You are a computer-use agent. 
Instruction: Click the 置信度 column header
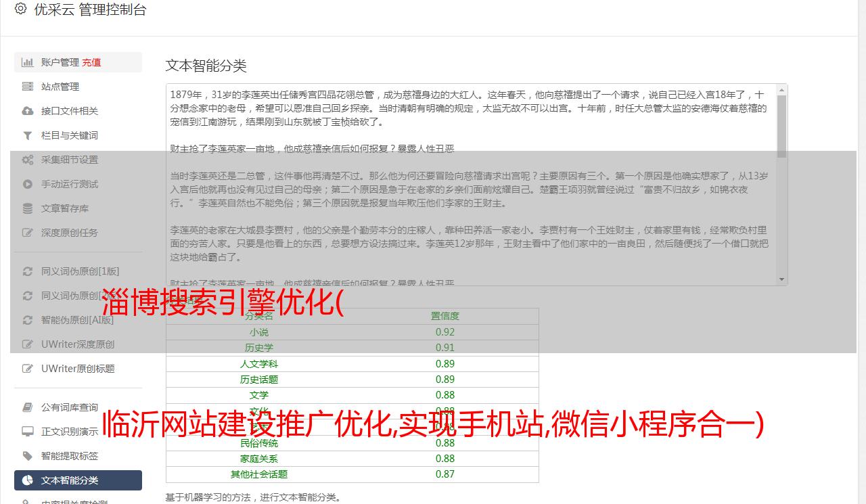pyautogui.click(x=445, y=316)
